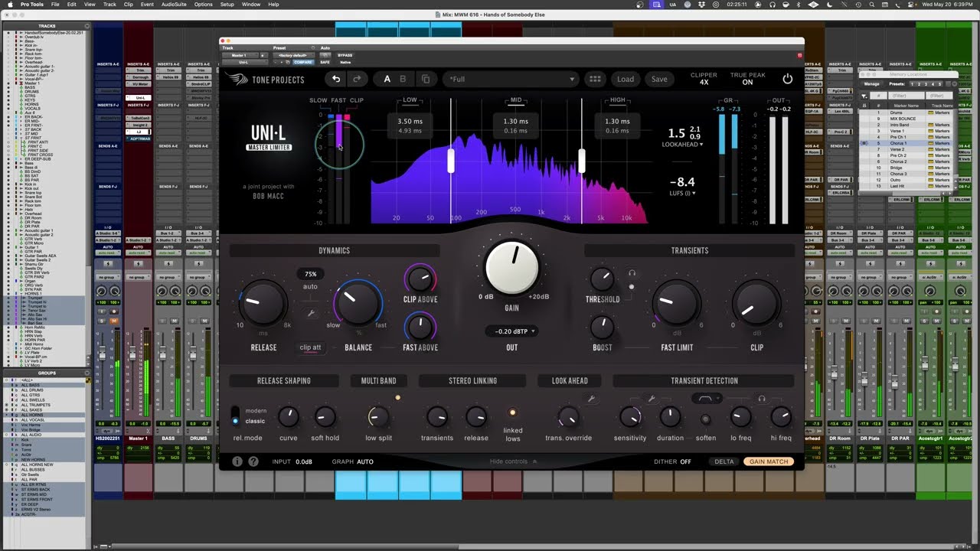This screenshot has width=980, height=551.
Task: Redo the last change in Uni-L
Action: click(x=356, y=79)
